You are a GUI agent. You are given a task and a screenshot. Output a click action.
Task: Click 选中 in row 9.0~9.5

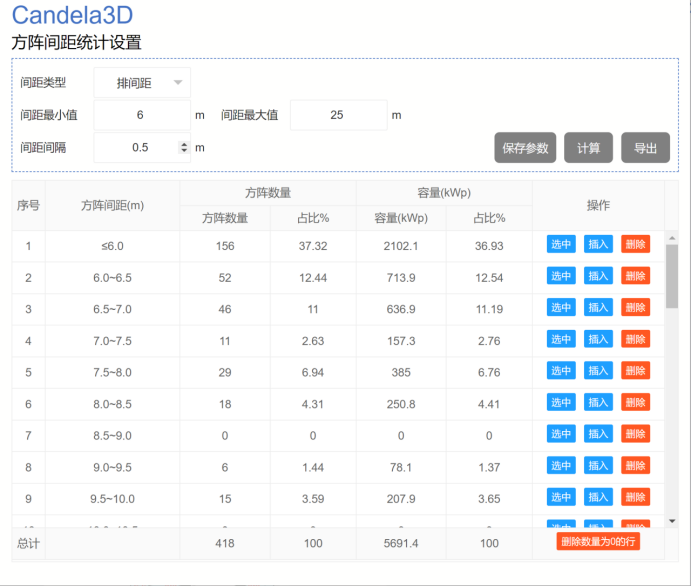coord(561,466)
